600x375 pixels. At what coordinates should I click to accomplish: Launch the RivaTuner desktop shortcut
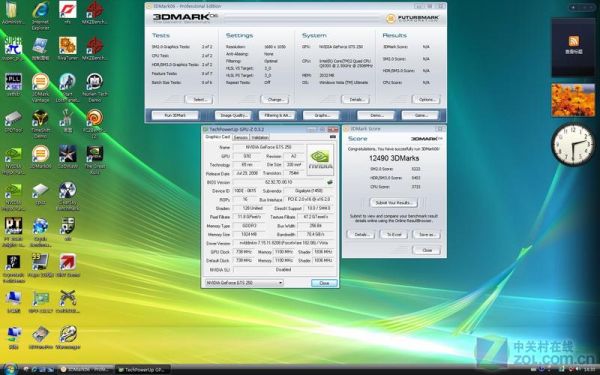68,49
